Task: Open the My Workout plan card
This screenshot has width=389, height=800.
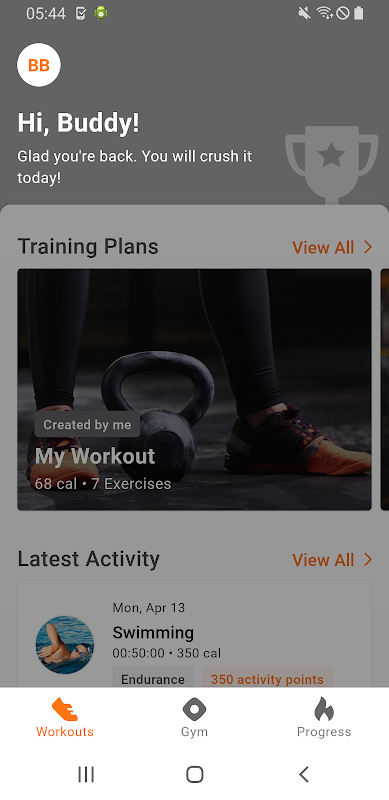Action: click(x=194, y=390)
